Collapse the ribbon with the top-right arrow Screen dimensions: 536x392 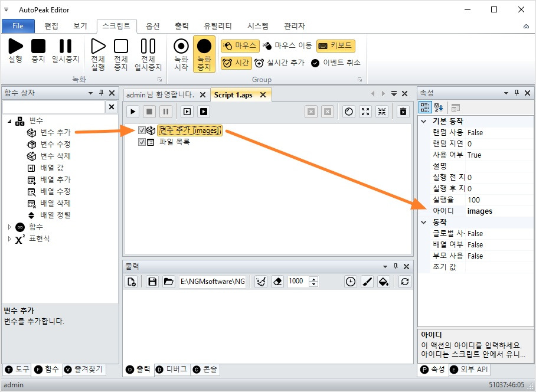[x=526, y=27]
